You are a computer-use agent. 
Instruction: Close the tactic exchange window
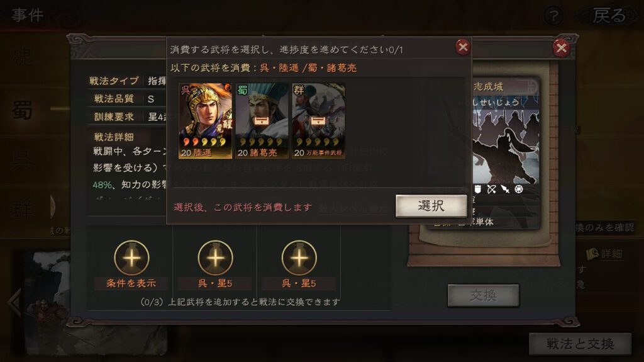(x=561, y=48)
